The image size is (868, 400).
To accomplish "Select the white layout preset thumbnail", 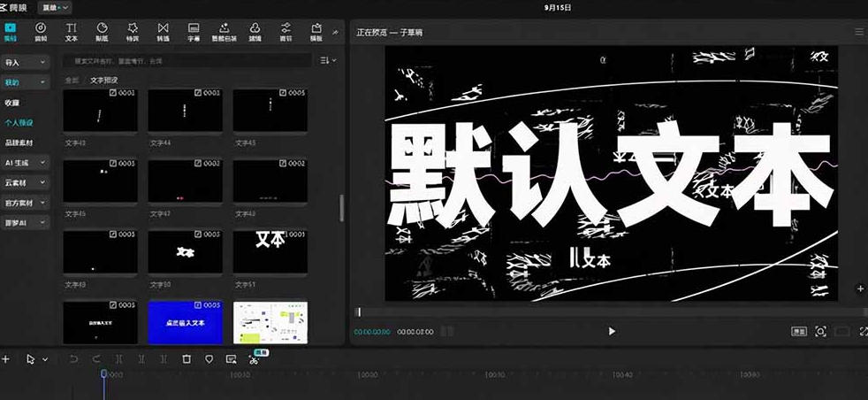I will click(270, 322).
